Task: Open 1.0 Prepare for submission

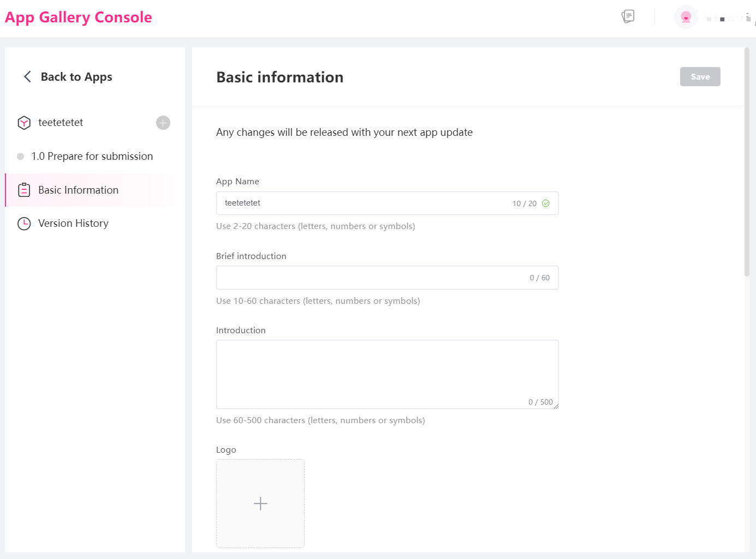Action: 92,157
